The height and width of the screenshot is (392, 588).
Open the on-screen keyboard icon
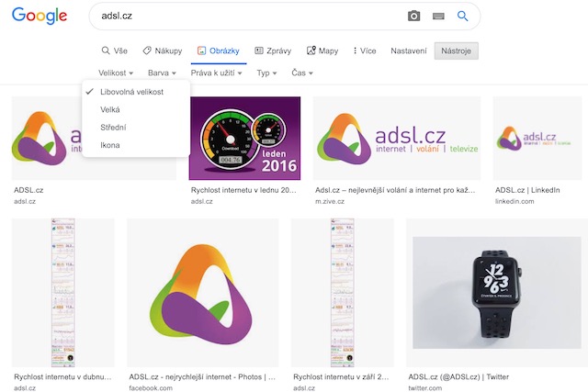pos(438,17)
